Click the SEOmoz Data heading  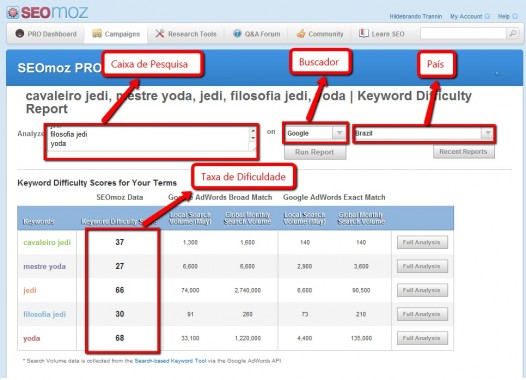coord(120,197)
